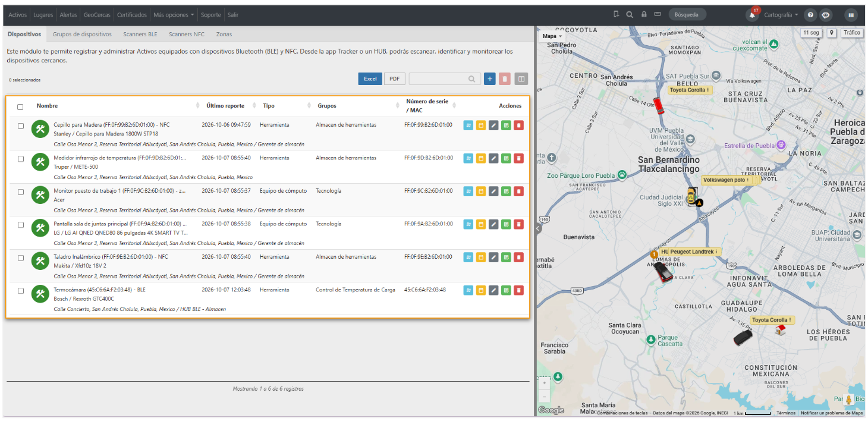Export the table with Excel button
This screenshot has height=421, width=868.
pos(370,78)
